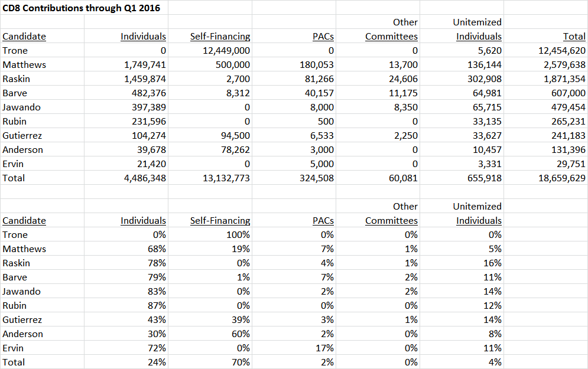Select Matthews individuals cell 1,749,741

click(x=145, y=65)
